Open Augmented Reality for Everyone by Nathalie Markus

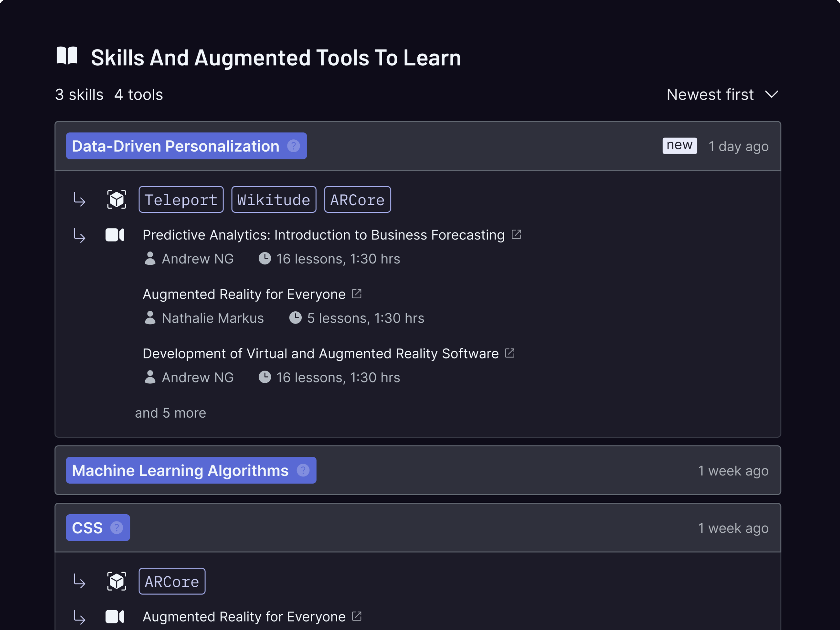point(244,295)
